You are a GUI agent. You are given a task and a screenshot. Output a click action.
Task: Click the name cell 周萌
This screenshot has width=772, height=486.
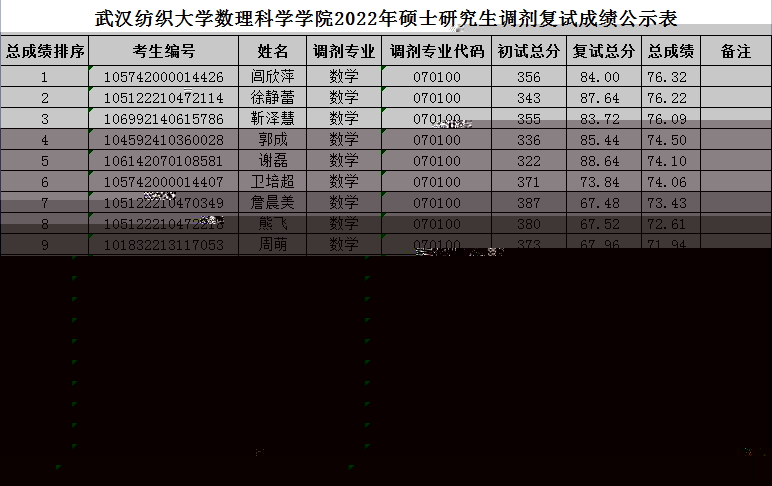click(272, 245)
